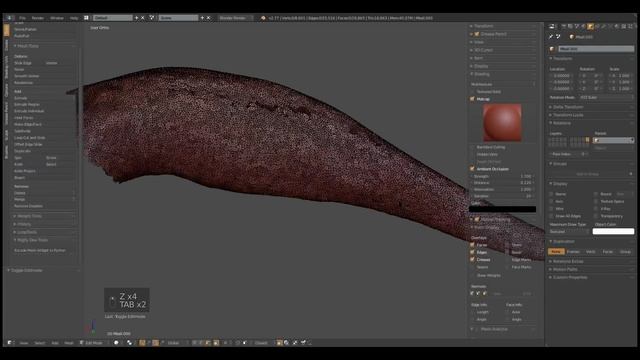
Task: Toggle the Edges overlay checkbox
Action: (x=472, y=252)
